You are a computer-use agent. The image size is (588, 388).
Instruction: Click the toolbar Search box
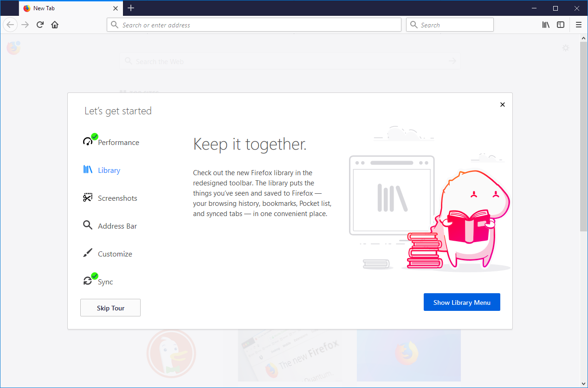point(450,25)
